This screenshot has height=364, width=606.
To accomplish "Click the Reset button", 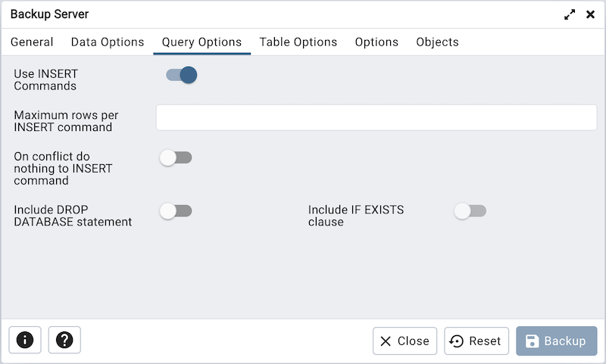I will tap(476, 341).
